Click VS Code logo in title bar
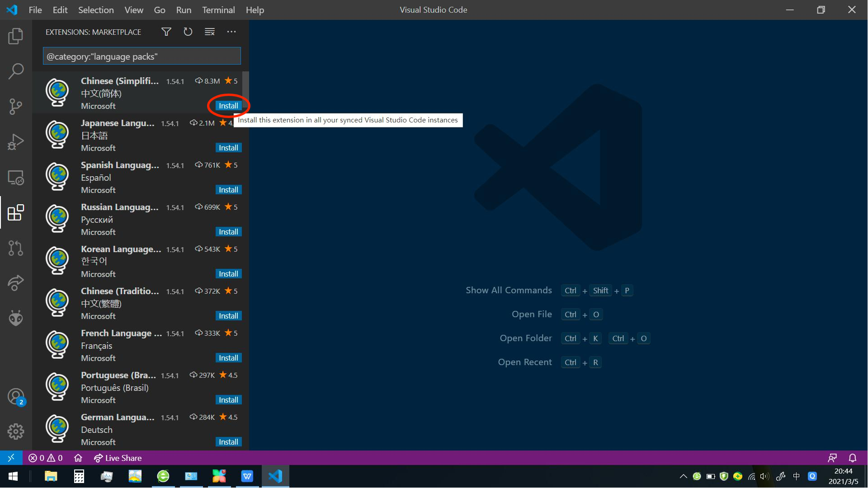868x488 pixels. coord(12,9)
